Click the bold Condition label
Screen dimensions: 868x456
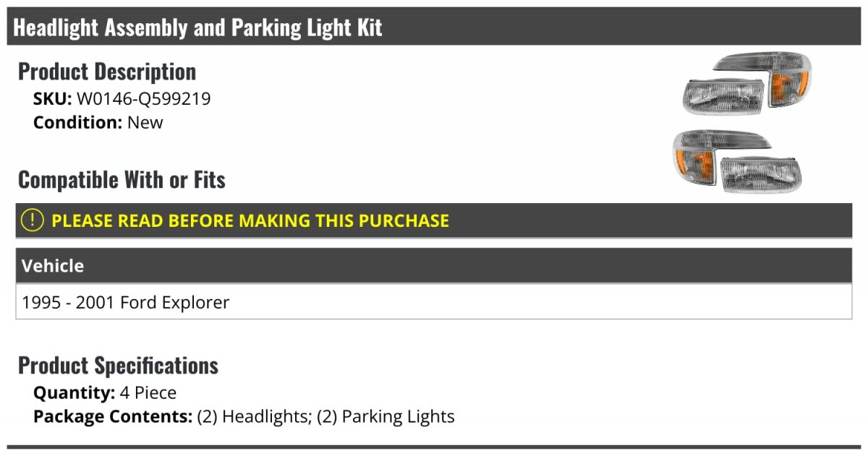point(77,122)
